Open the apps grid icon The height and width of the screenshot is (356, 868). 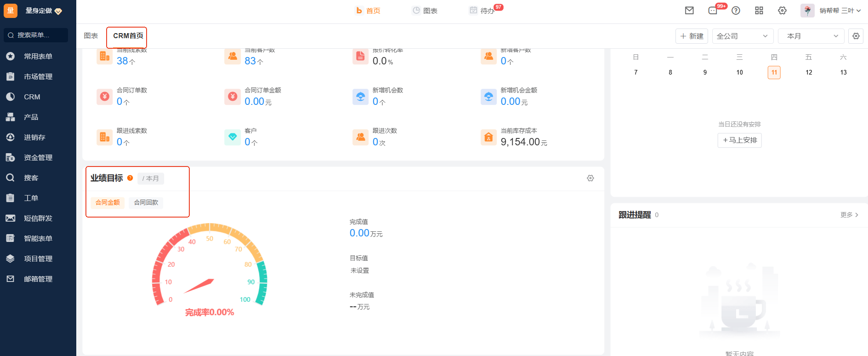pyautogui.click(x=759, y=11)
